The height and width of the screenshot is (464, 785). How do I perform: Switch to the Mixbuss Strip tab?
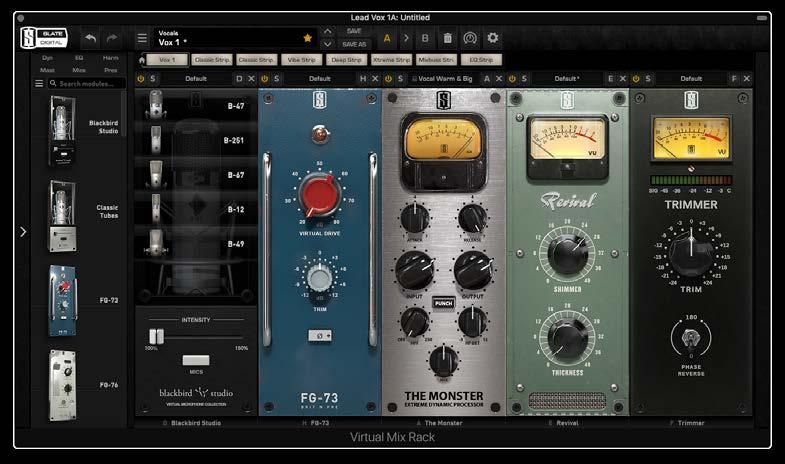(436, 60)
